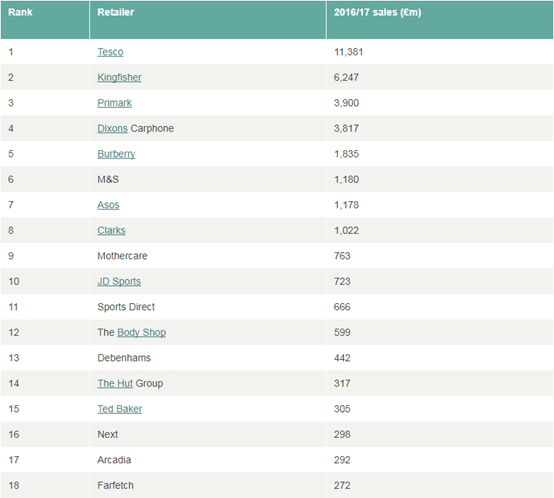Select Arcadia's 292 sales value
Image resolution: width=554 pixels, height=498 pixels.
[x=342, y=460]
